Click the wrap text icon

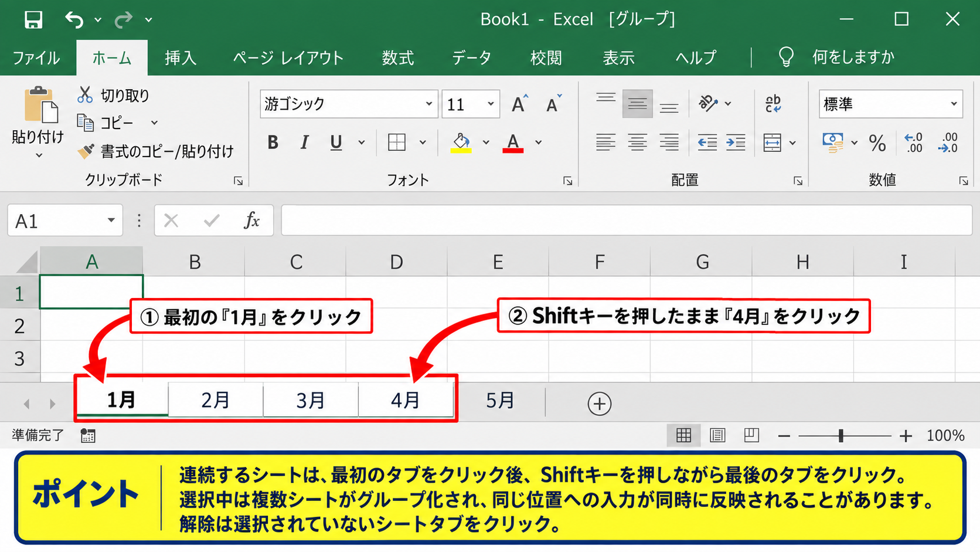[773, 104]
